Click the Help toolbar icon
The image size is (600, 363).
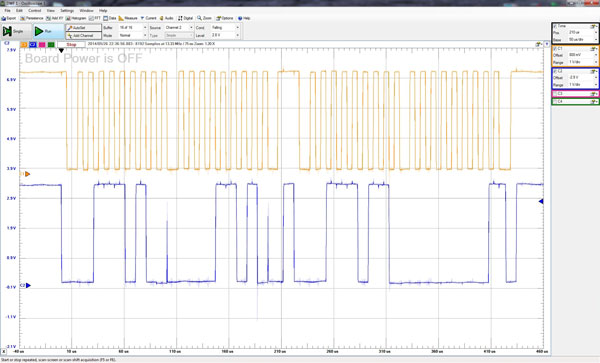point(244,18)
